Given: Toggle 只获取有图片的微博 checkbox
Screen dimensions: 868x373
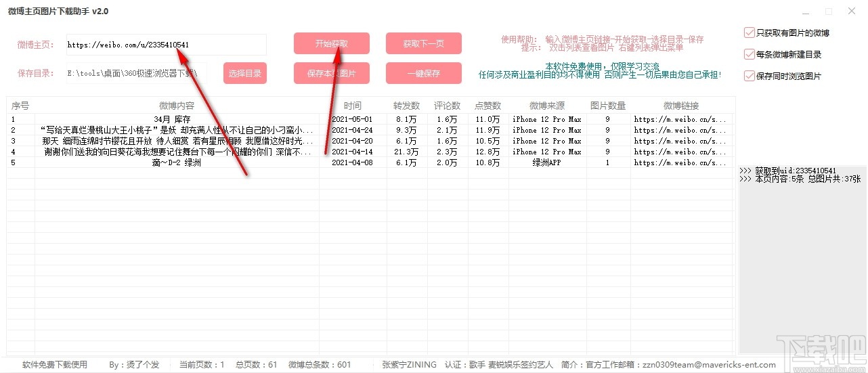Looking at the screenshot, I should tap(787, 32).
